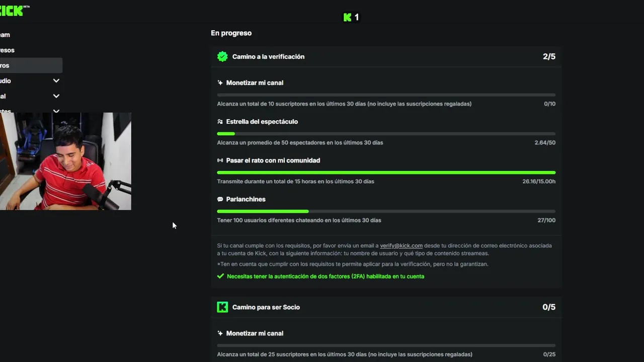Click the sparkle icon beside first Monetizar mi canal
The image size is (644, 362).
(220, 83)
